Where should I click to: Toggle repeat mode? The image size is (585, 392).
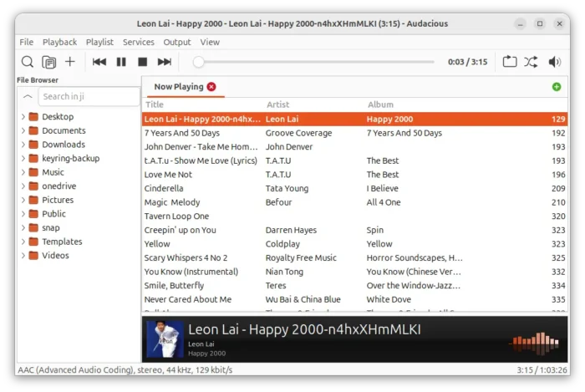click(510, 62)
